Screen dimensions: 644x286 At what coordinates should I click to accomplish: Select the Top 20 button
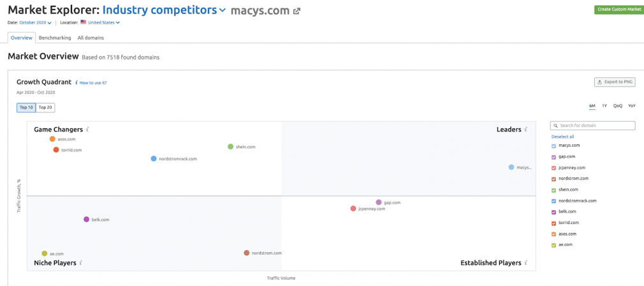pyautogui.click(x=45, y=108)
